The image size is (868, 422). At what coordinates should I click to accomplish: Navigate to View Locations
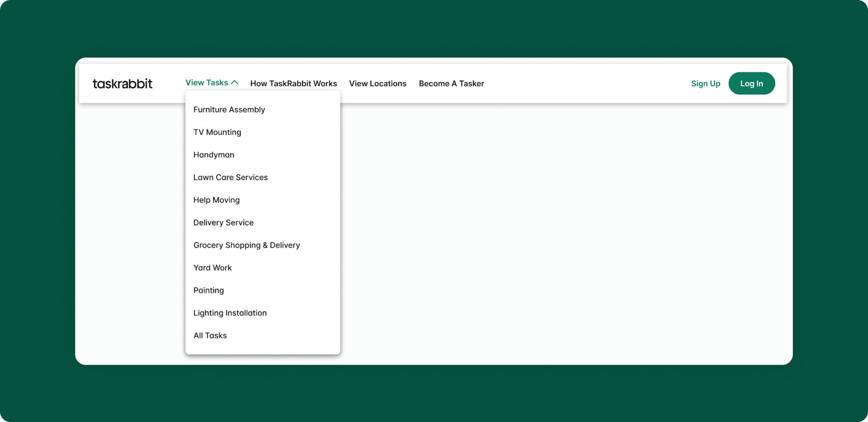[377, 83]
